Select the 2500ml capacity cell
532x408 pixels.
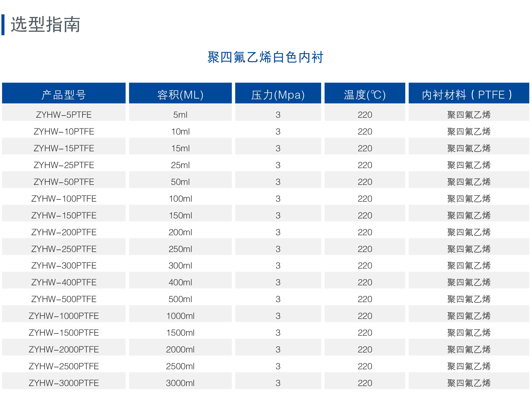pos(180,366)
